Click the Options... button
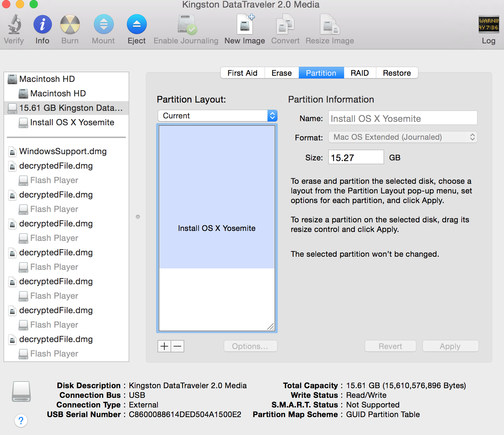This screenshot has width=504, height=435. coord(250,346)
